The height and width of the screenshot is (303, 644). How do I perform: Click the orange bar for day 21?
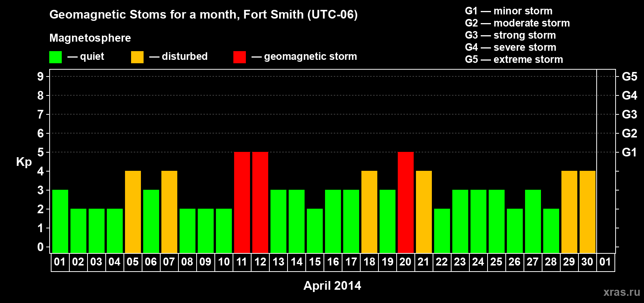(424, 212)
